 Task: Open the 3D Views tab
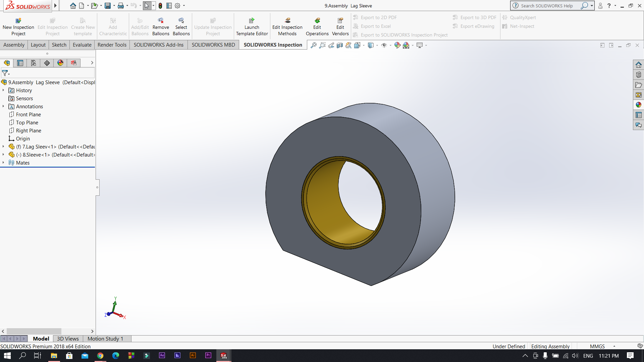point(68,339)
